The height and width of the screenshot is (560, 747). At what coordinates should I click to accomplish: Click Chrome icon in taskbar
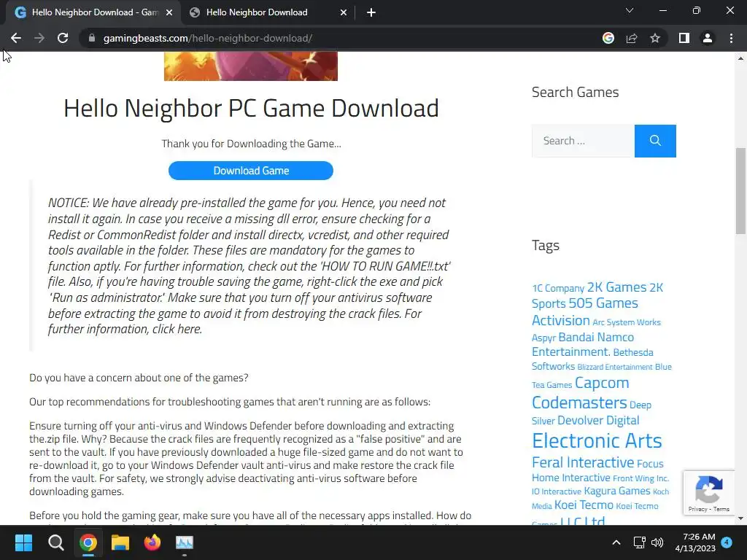click(88, 542)
